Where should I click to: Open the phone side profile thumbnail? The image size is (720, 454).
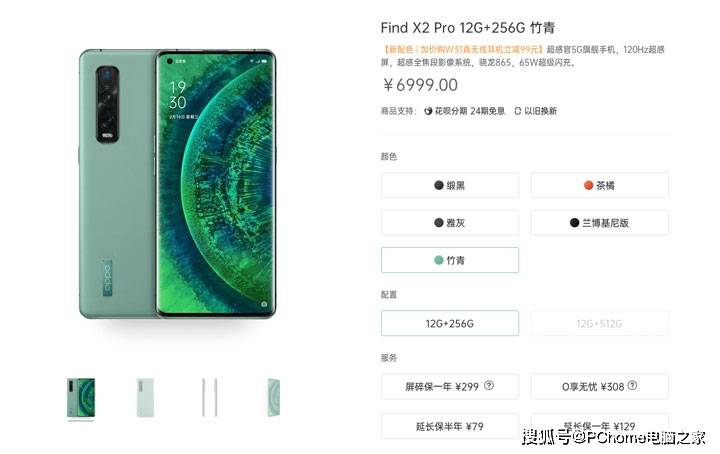coord(209,398)
